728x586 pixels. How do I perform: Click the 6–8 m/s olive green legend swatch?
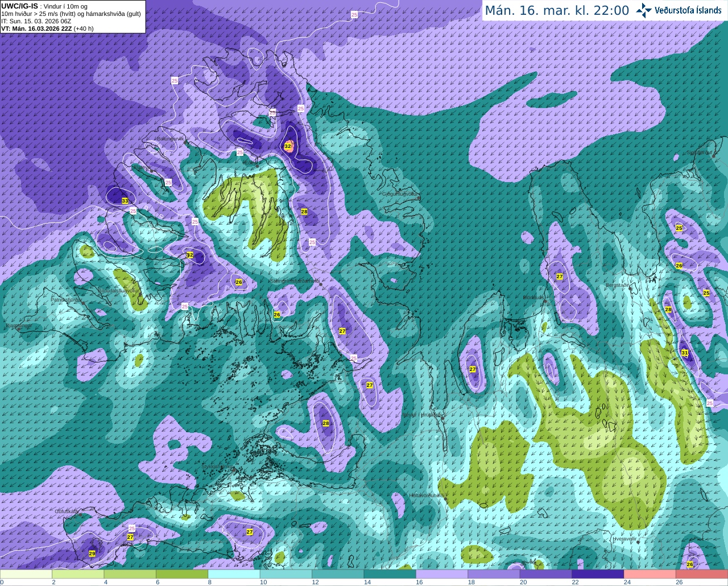[x=182, y=573]
